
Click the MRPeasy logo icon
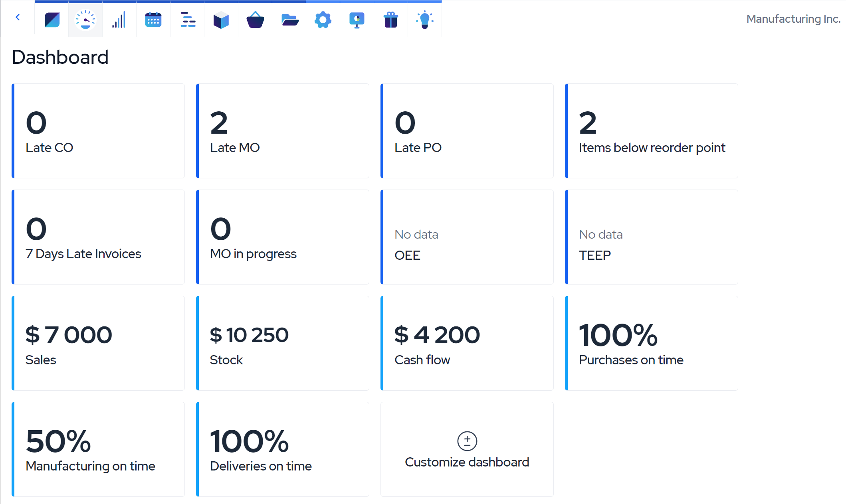pos(52,20)
